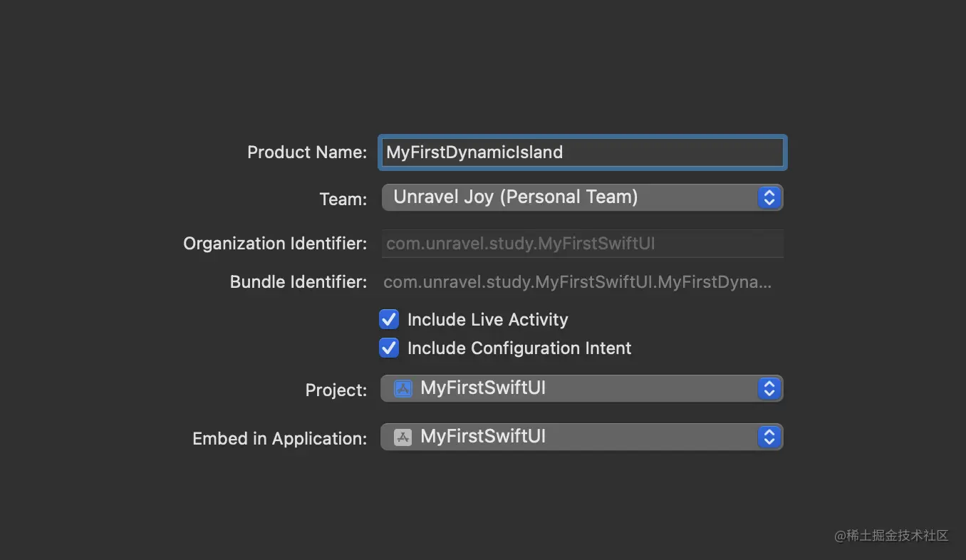Click the "Team:" label
The image size is (966, 560).
pos(343,199)
